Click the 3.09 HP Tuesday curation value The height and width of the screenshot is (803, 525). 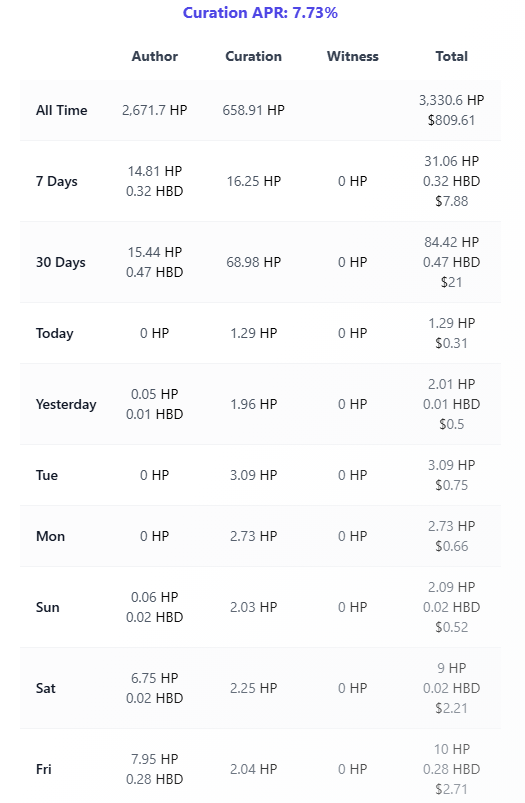(254, 475)
